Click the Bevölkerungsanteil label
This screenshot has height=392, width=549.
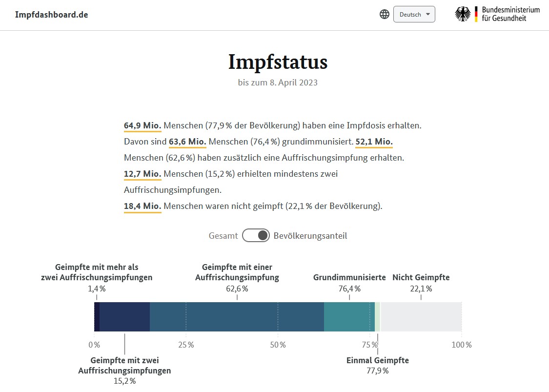click(x=310, y=236)
